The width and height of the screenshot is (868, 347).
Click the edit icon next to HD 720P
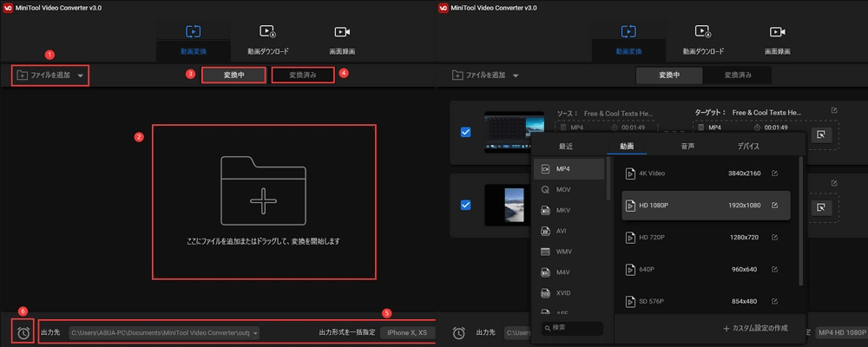(775, 237)
